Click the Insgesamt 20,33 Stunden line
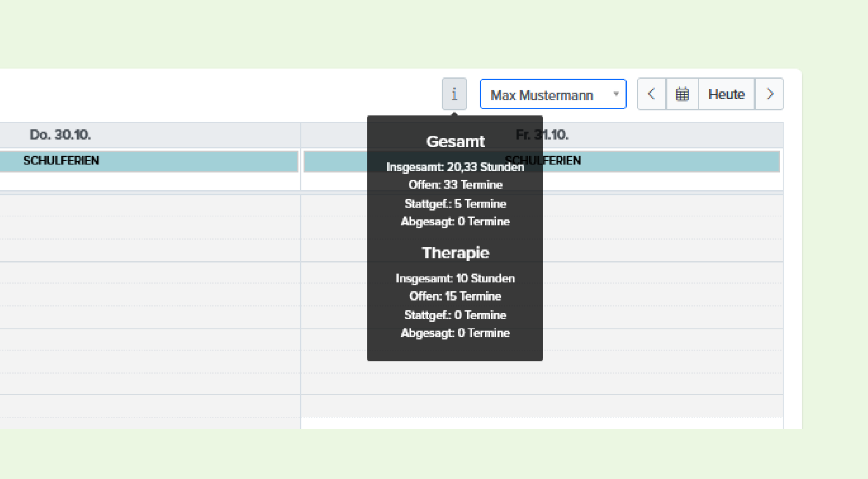 coord(455,167)
